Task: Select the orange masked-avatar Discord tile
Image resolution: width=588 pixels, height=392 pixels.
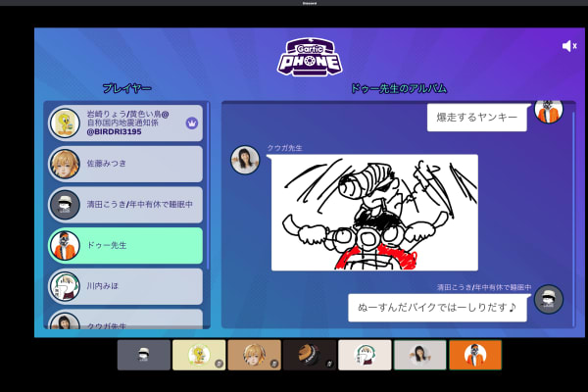Action: [x=475, y=355]
